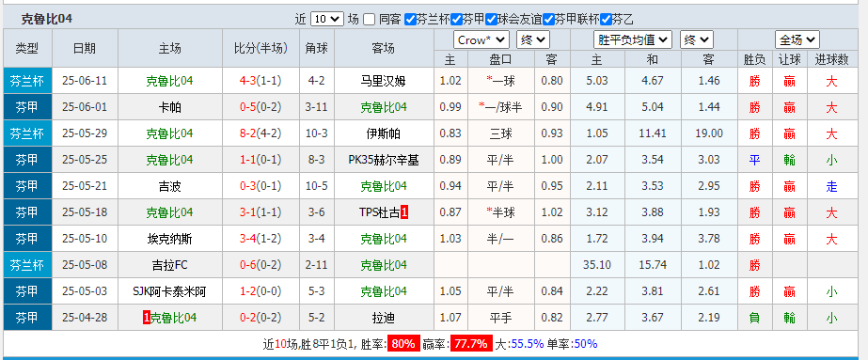Click the 克鲁比04 table title
The image size is (868, 360).
(46, 20)
